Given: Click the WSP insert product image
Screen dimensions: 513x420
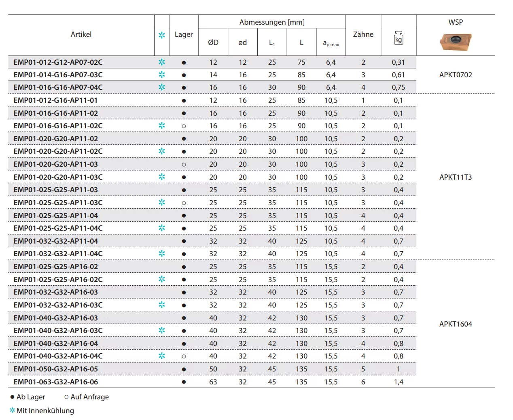Looking at the screenshot, I should tap(456, 42).
